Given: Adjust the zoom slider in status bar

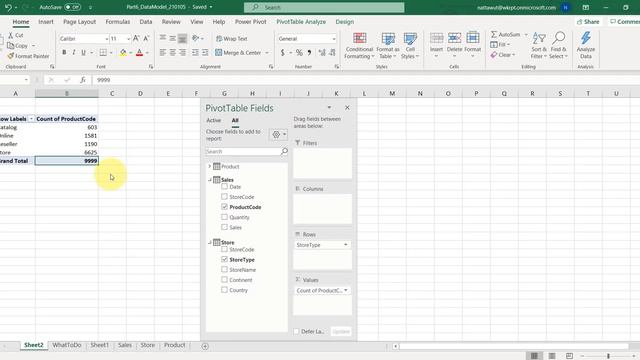Looking at the screenshot, I should point(608,356).
